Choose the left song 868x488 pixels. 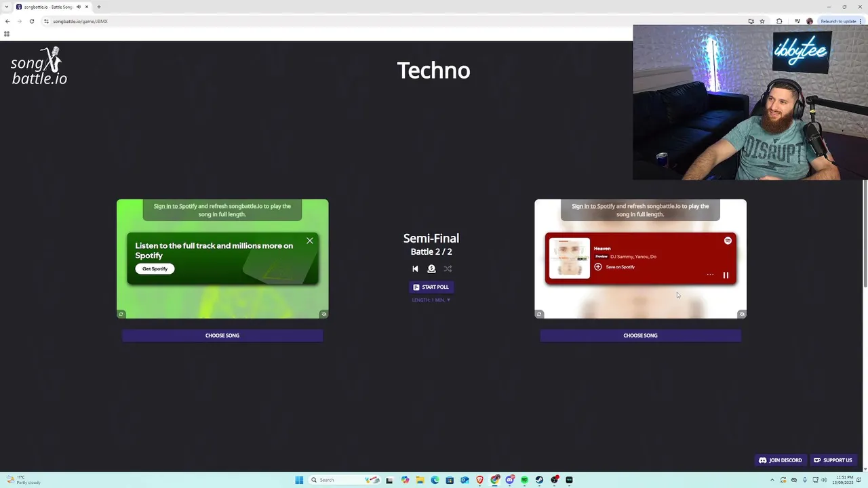222,335
